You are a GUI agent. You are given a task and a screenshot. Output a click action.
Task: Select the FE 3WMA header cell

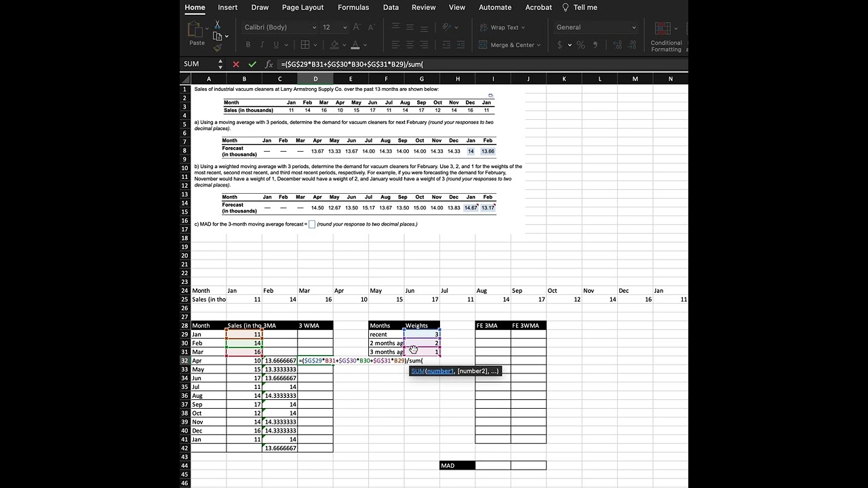[x=528, y=325]
